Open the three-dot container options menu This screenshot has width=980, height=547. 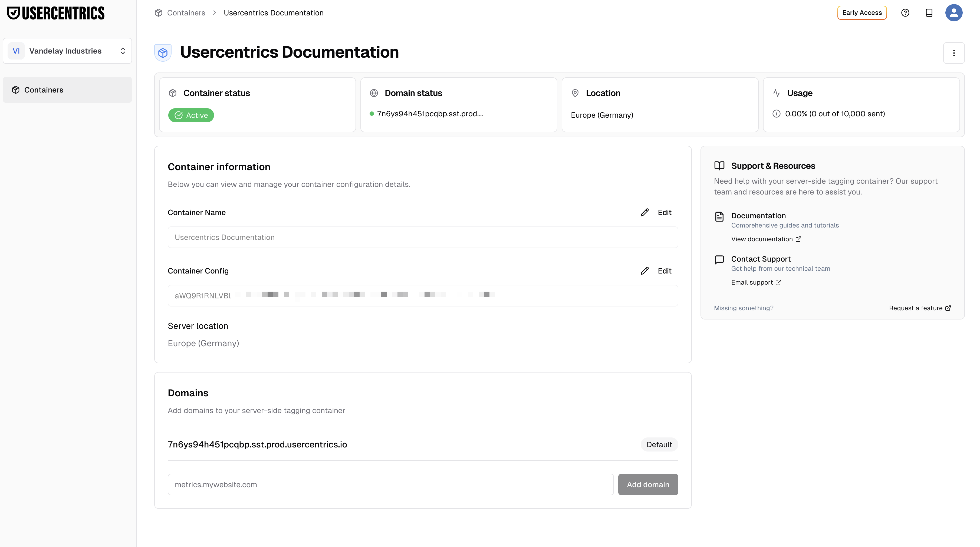[x=954, y=53]
